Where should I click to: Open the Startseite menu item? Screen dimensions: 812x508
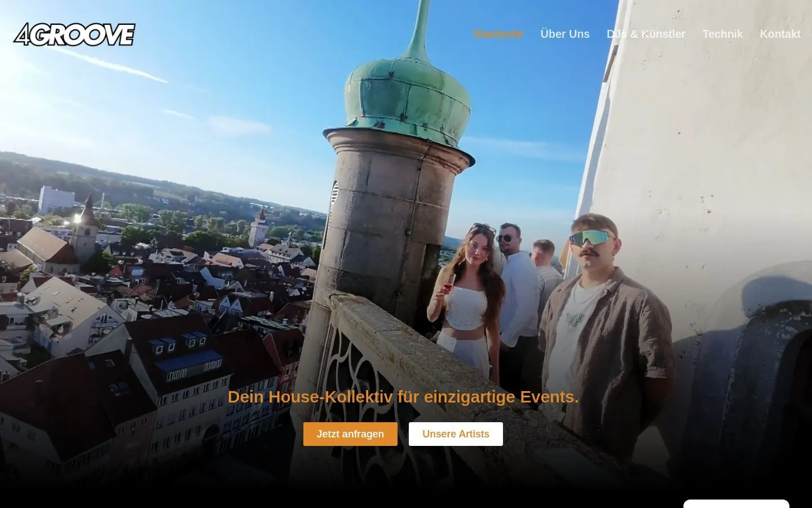(498, 34)
